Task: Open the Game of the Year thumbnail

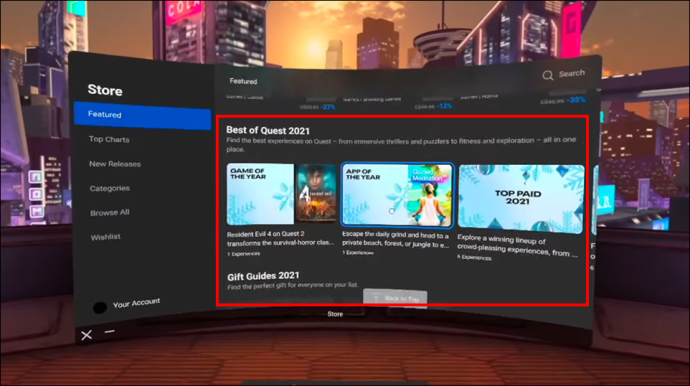Action: coord(260,194)
